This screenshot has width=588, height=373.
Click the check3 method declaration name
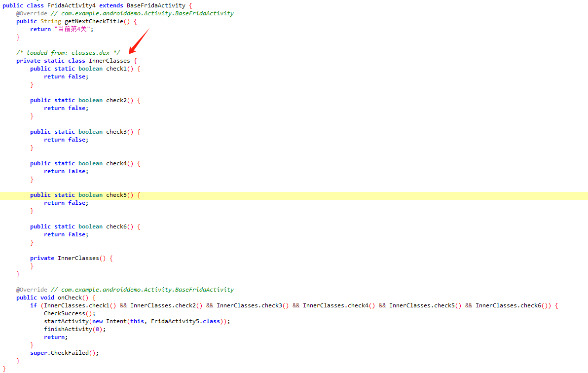[116, 132]
